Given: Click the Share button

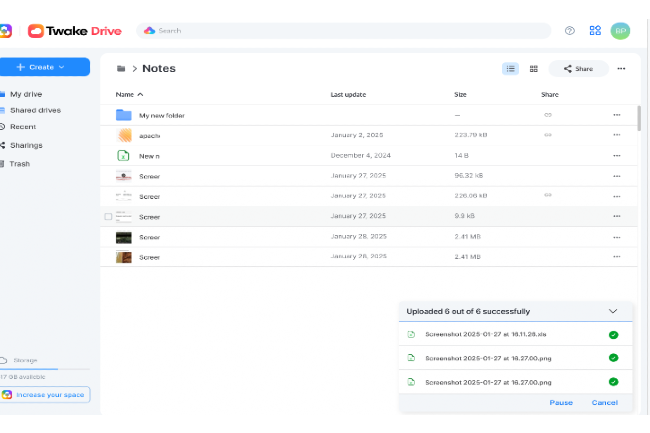Looking at the screenshot, I should coord(578,69).
